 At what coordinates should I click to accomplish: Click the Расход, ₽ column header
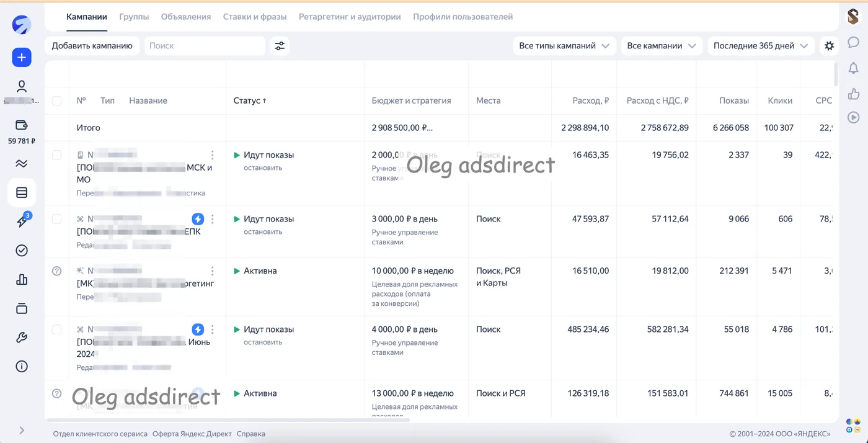point(590,101)
